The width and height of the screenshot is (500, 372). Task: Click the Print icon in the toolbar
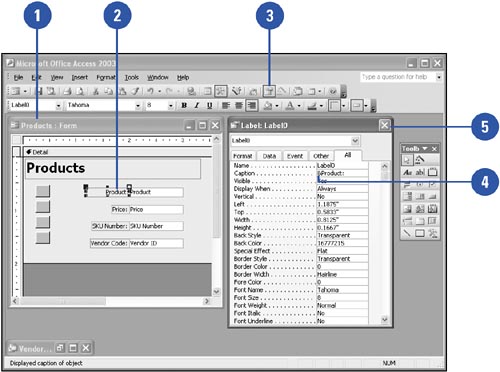click(68, 91)
